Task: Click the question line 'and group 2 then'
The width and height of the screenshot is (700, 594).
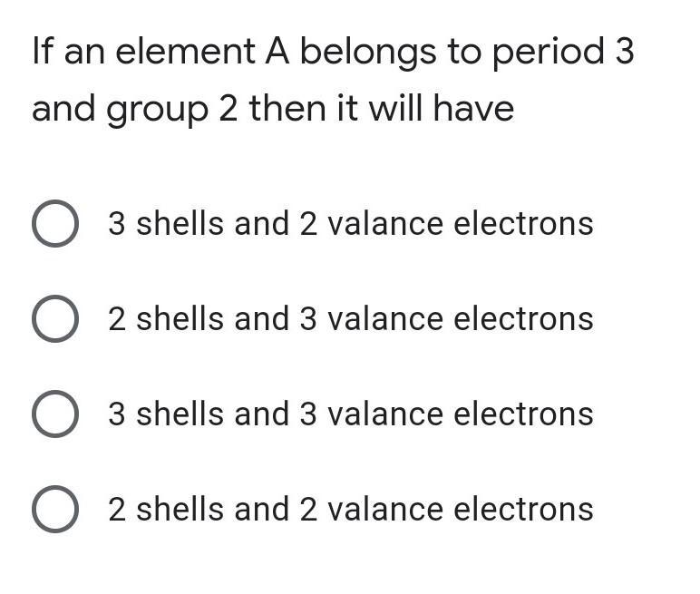Action: 180,110
